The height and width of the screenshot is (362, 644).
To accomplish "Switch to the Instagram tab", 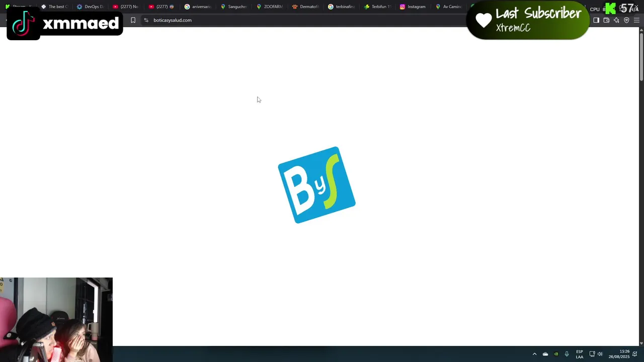I will coord(413,7).
